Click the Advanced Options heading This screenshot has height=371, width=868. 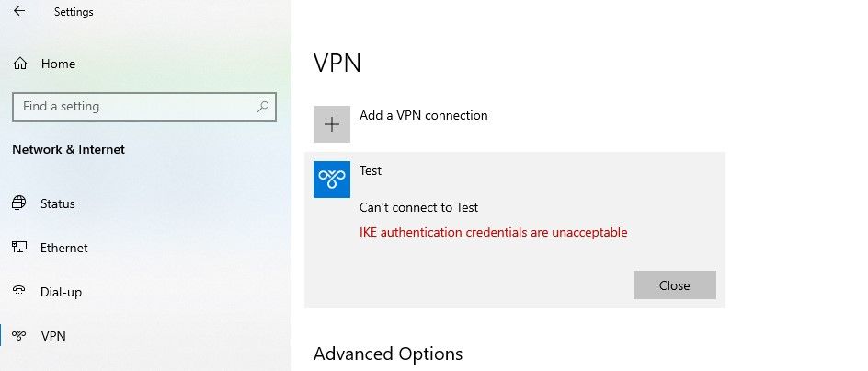coord(387,354)
